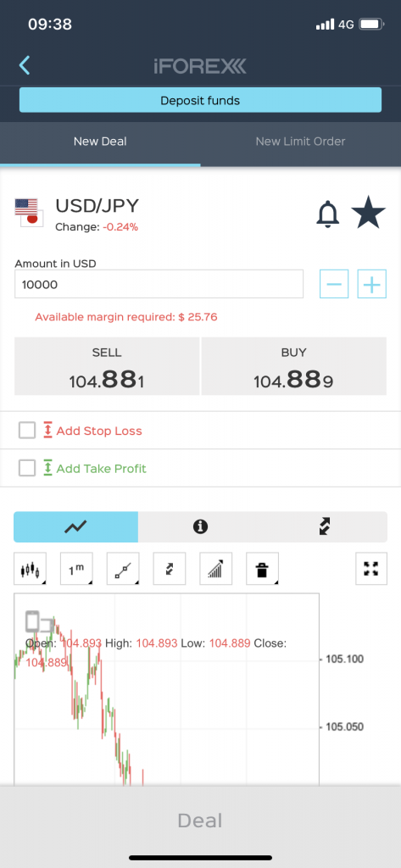This screenshot has height=868, width=401.
Task: Select the New Deal tab
Action: click(100, 142)
